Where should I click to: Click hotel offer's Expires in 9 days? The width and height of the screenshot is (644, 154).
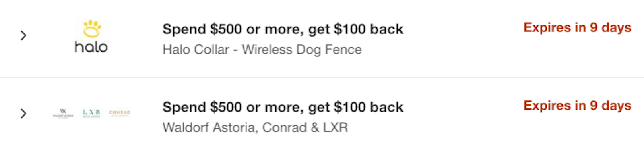[577, 106]
